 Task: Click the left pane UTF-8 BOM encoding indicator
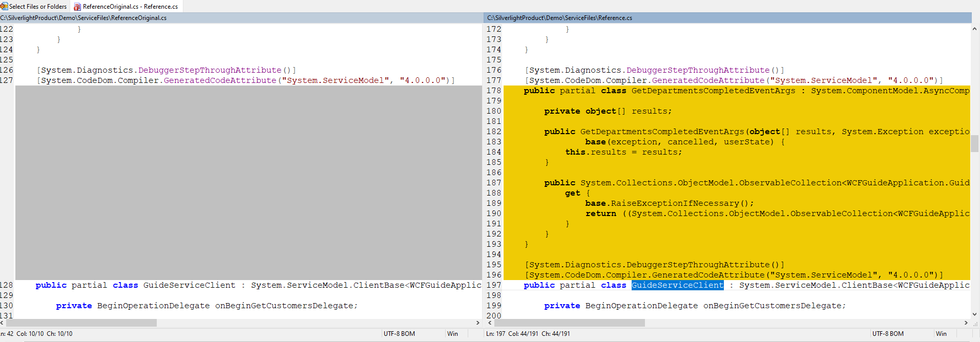click(x=399, y=334)
